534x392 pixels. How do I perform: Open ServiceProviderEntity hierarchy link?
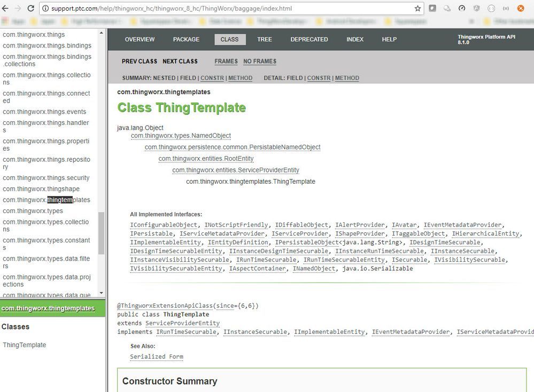coord(236,170)
